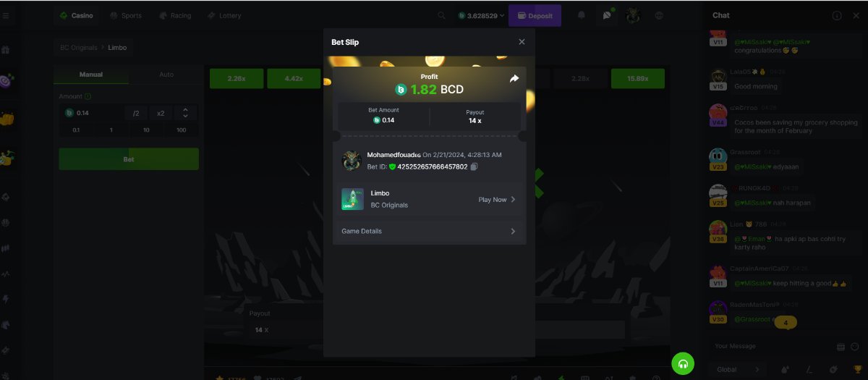Image resolution: width=868 pixels, height=380 pixels.
Task: Copy the Bet ID to clipboard
Action: pyautogui.click(x=475, y=167)
